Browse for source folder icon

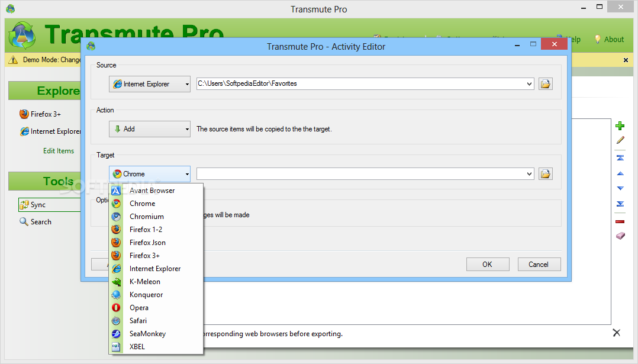(x=545, y=84)
